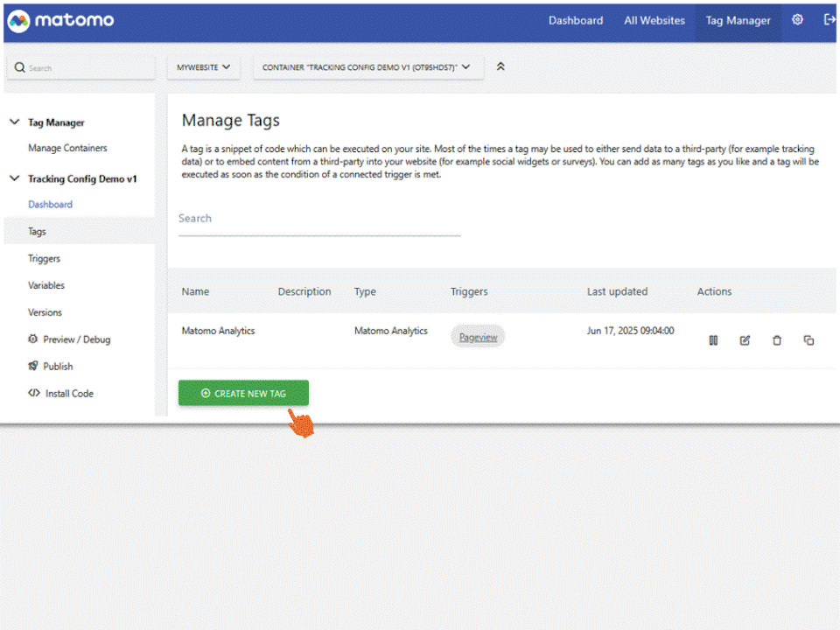Open the Publish screen
This screenshot has height=630, width=840.
[x=57, y=366]
